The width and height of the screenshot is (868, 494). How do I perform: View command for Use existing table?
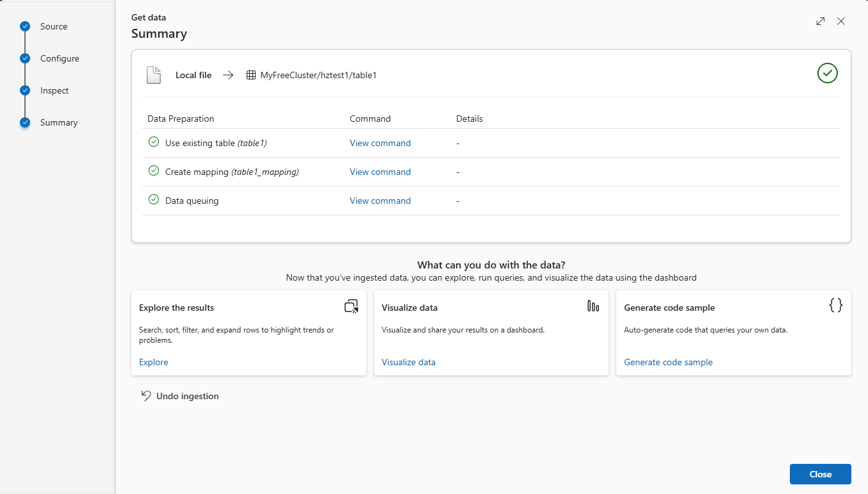point(380,143)
